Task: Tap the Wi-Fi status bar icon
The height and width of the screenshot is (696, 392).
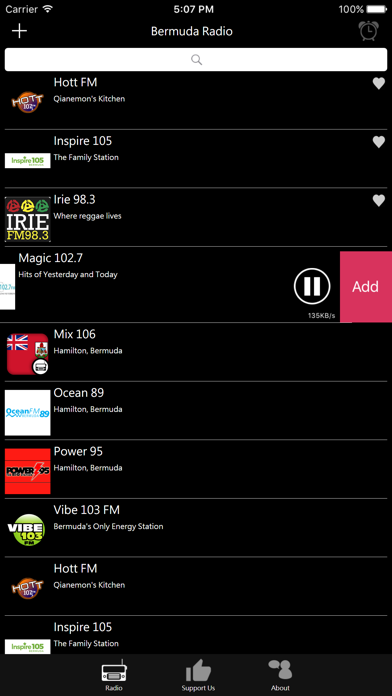Action: click(x=47, y=9)
